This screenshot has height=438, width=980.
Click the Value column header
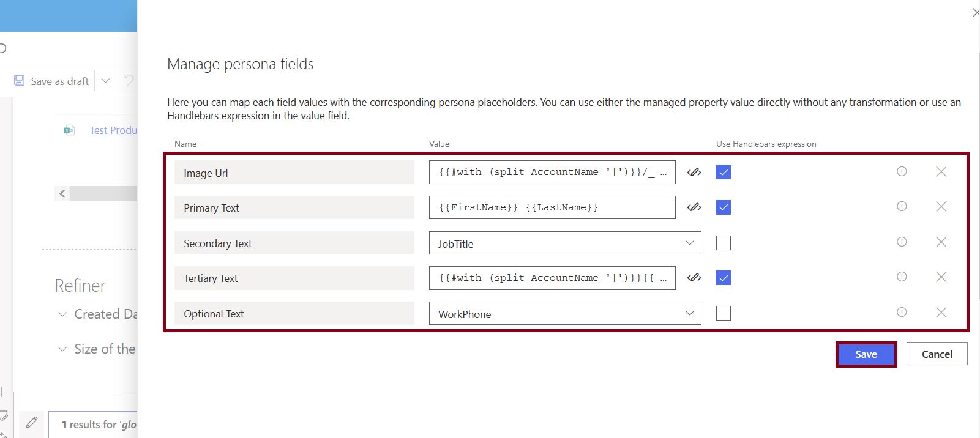(x=439, y=144)
